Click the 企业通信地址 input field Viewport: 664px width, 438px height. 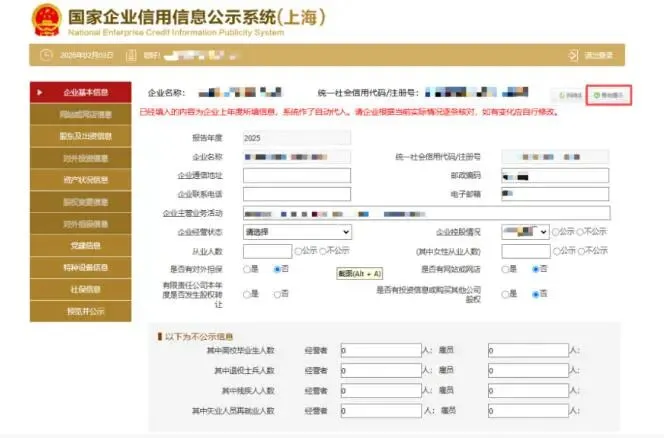coord(297,175)
